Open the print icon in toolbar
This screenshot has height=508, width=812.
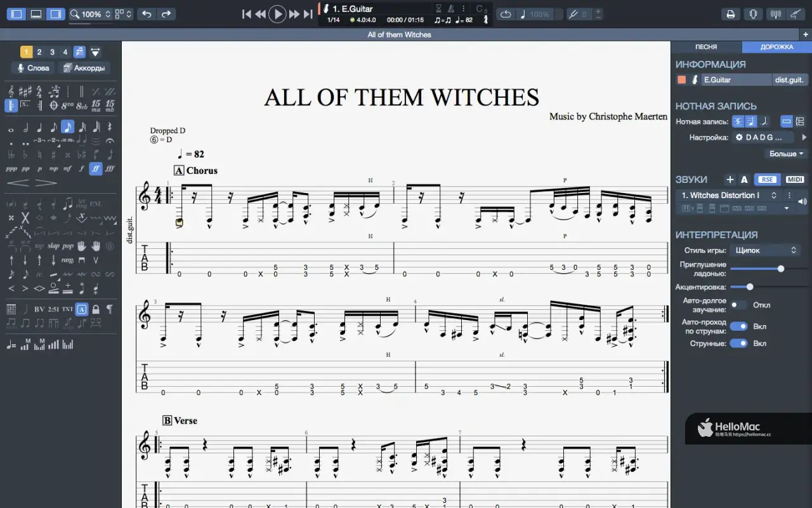click(x=731, y=14)
